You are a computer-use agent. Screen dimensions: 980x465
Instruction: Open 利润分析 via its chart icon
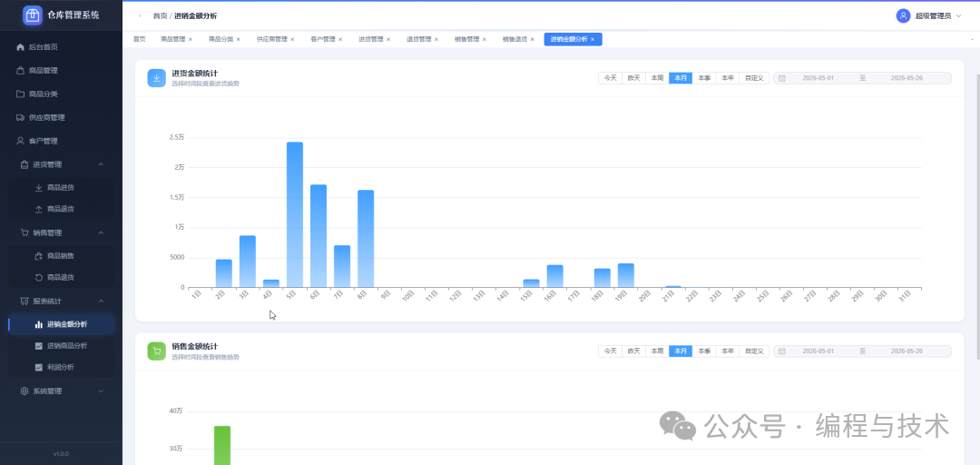(39, 367)
